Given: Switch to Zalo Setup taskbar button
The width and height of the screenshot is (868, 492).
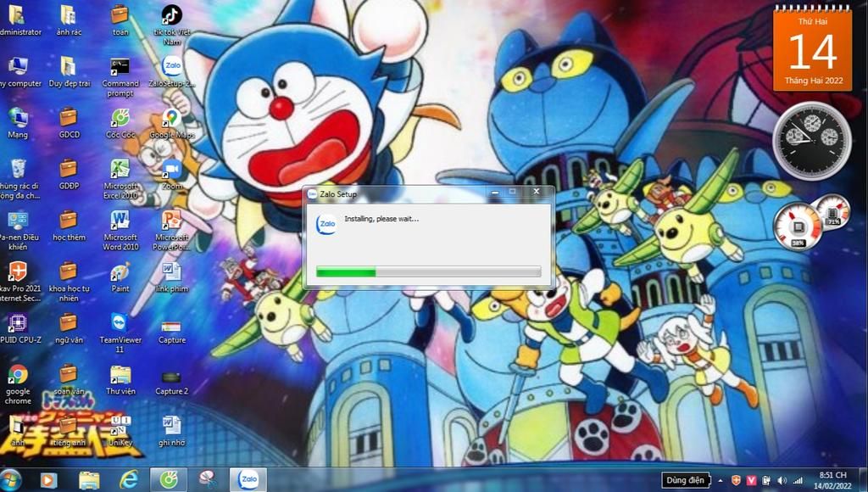Looking at the screenshot, I should point(248,480).
